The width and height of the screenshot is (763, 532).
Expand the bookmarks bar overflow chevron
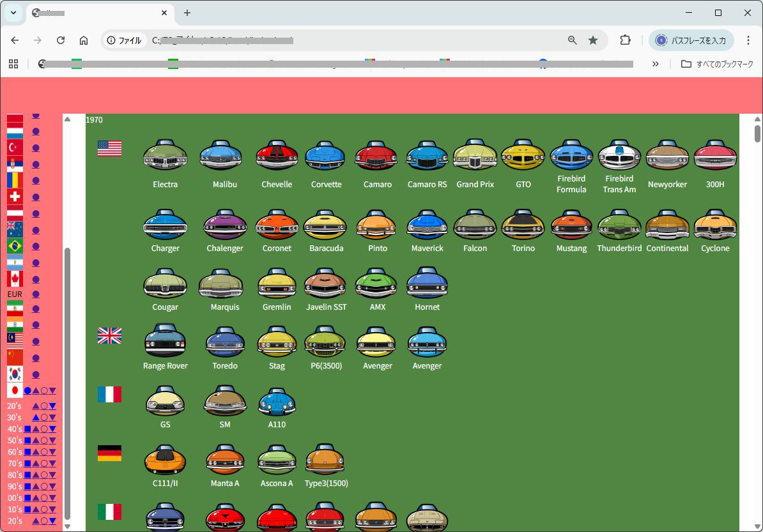coord(655,64)
